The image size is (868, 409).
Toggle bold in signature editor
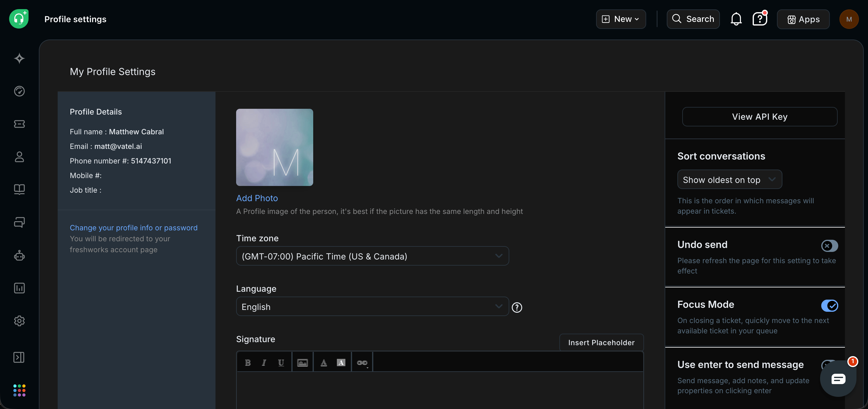point(248,362)
